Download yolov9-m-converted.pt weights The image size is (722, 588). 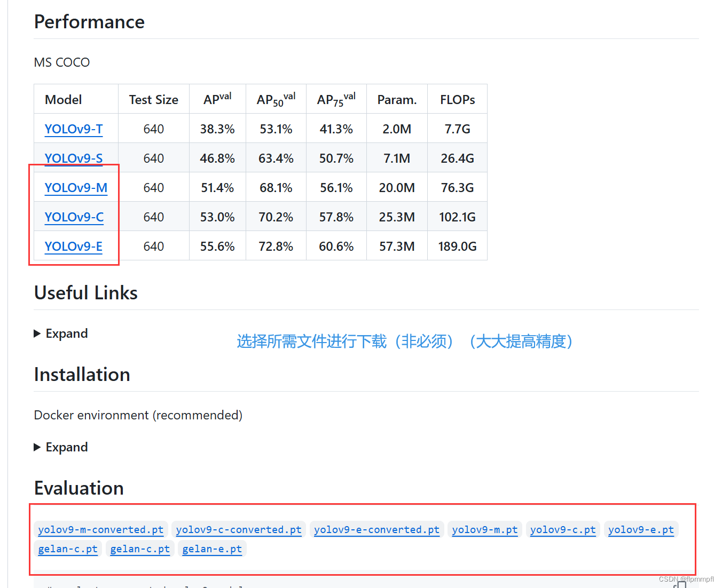coord(101,530)
